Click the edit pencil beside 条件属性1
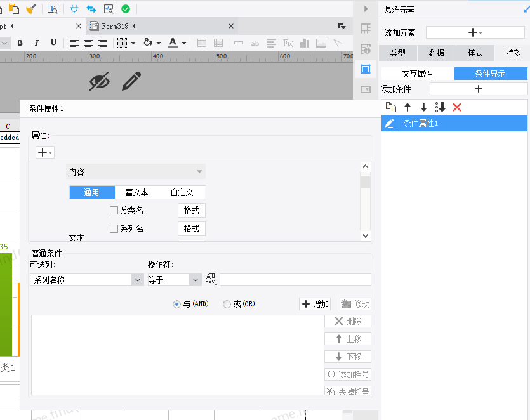Screen dimensions: 530x420 pos(389,123)
